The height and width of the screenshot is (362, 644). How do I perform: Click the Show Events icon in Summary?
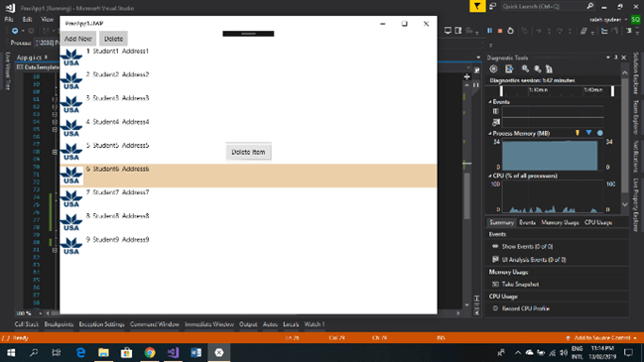pyautogui.click(x=495, y=246)
